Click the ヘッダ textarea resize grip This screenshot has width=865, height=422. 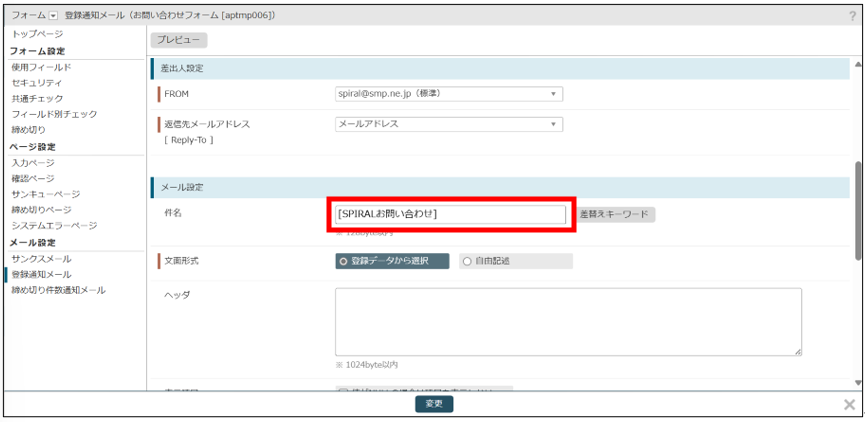tap(798, 352)
